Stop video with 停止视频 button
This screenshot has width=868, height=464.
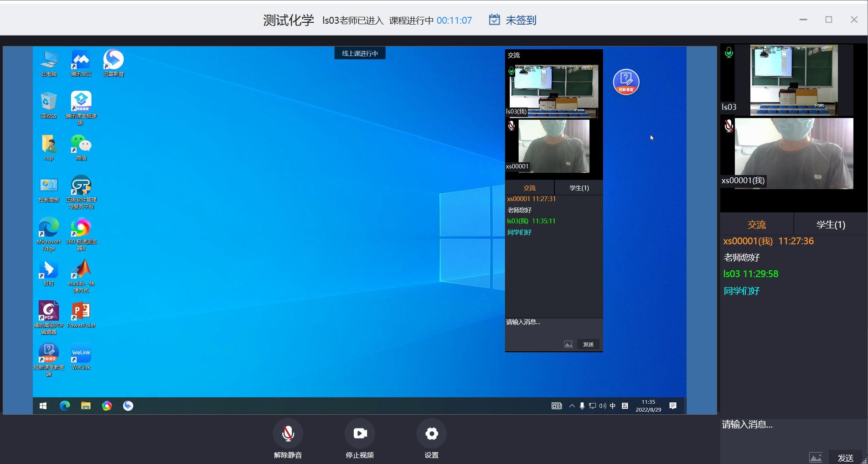360,434
